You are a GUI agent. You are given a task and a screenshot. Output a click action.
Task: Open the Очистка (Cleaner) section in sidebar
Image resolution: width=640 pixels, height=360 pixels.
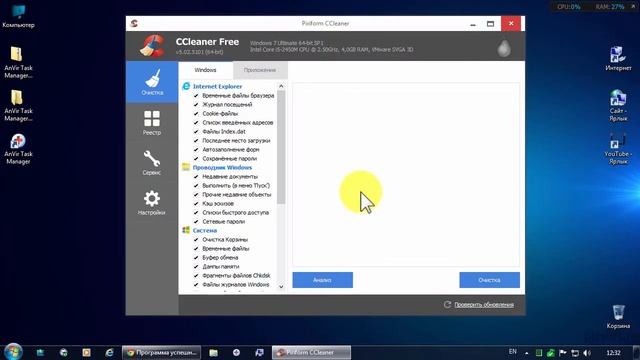click(152, 82)
